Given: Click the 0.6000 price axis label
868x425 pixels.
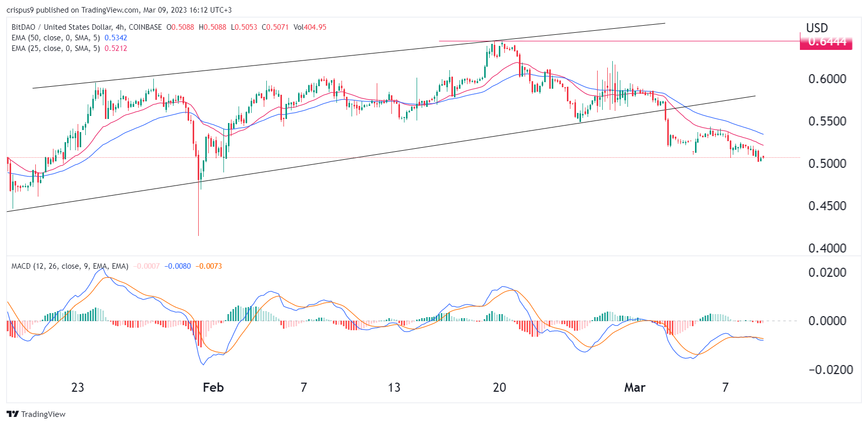Looking at the screenshot, I should click(x=827, y=79).
